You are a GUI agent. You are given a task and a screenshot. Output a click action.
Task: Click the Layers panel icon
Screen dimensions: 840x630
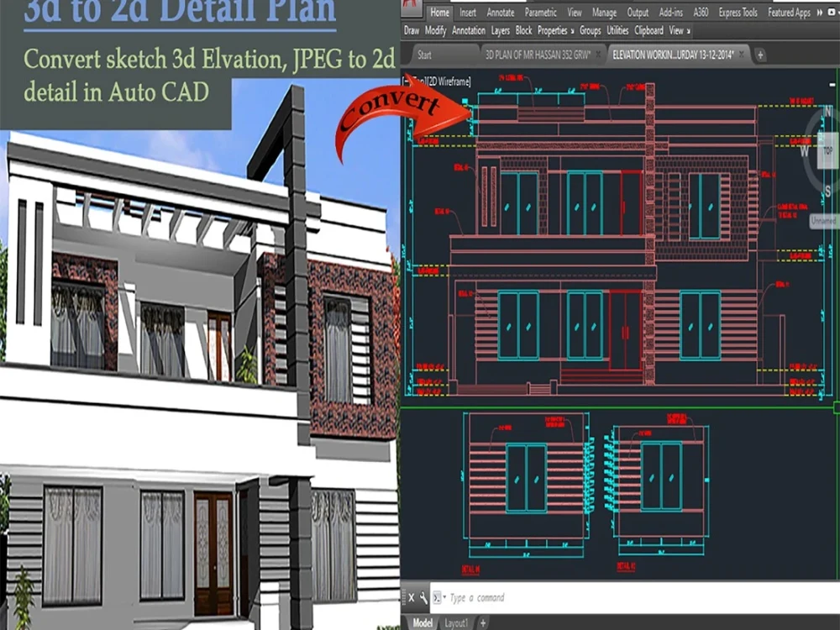click(x=500, y=30)
